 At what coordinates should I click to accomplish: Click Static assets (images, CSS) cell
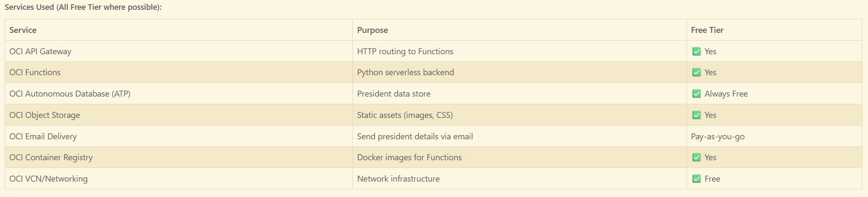405,115
